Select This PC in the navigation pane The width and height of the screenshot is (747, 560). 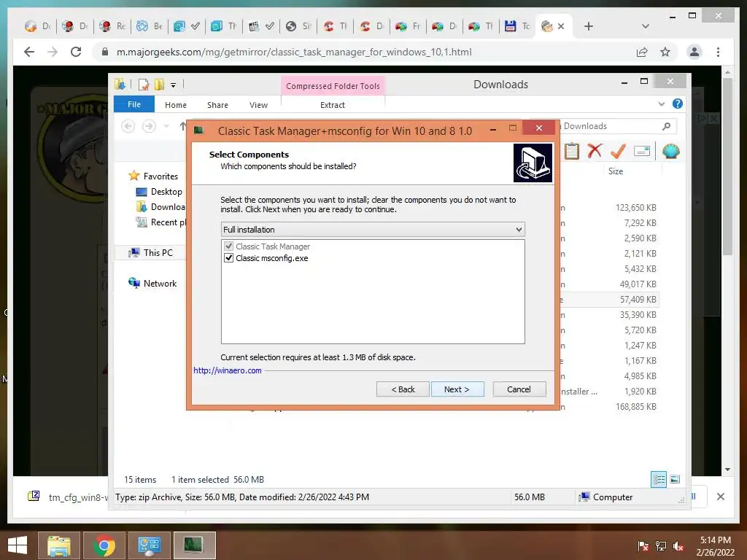pyautogui.click(x=150, y=252)
